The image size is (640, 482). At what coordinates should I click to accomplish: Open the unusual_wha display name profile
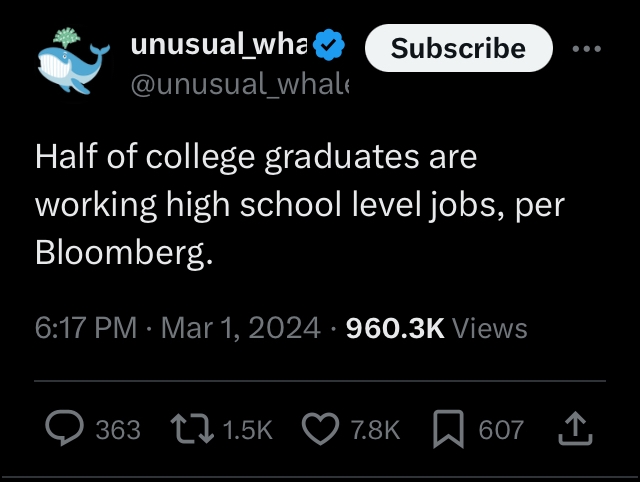(220, 45)
